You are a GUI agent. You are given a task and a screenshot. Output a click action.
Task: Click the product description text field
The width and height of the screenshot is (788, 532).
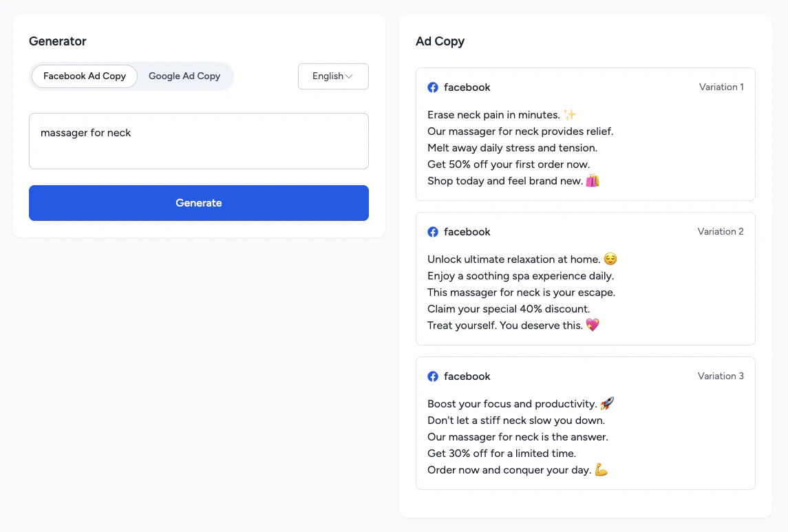(198, 141)
